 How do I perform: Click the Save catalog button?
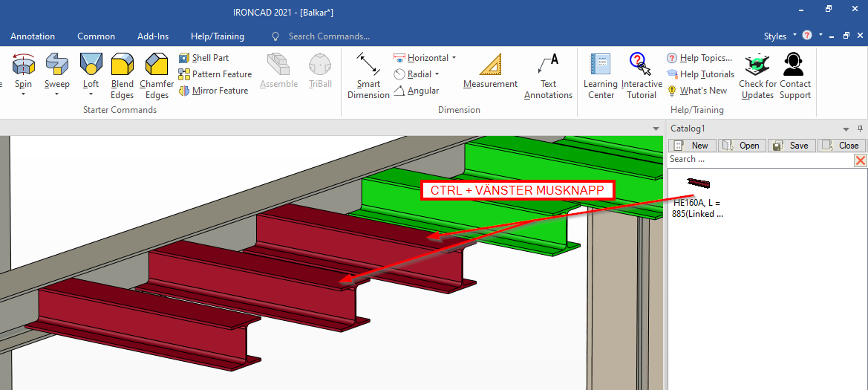(x=792, y=146)
